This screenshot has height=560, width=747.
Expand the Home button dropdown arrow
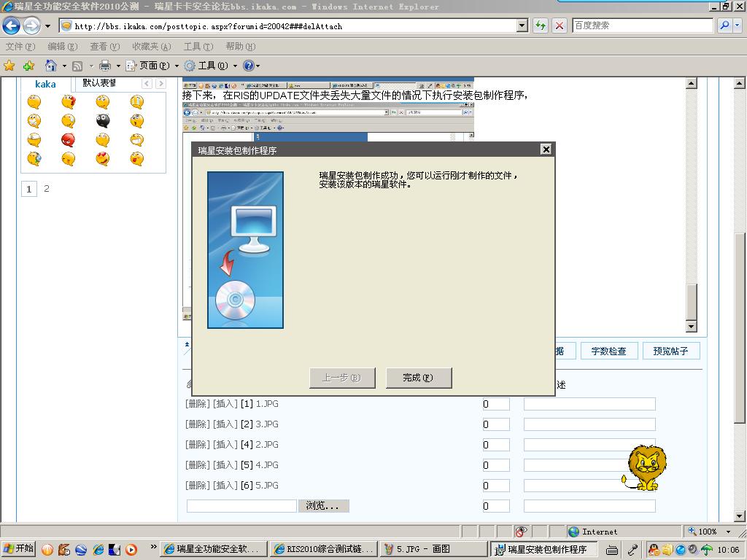coord(64,66)
